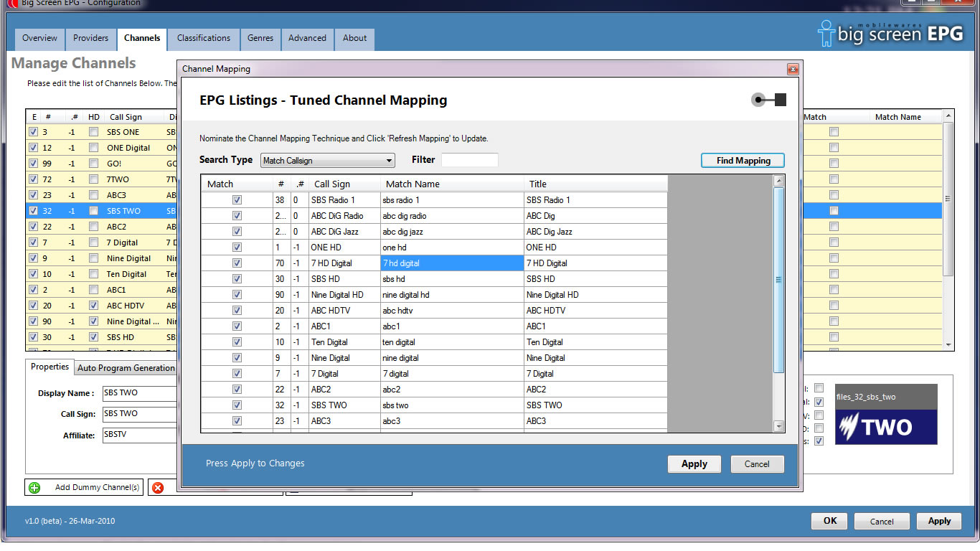Click the 'ABC HDTV' title cell
The image size is (980, 551).
click(x=596, y=311)
